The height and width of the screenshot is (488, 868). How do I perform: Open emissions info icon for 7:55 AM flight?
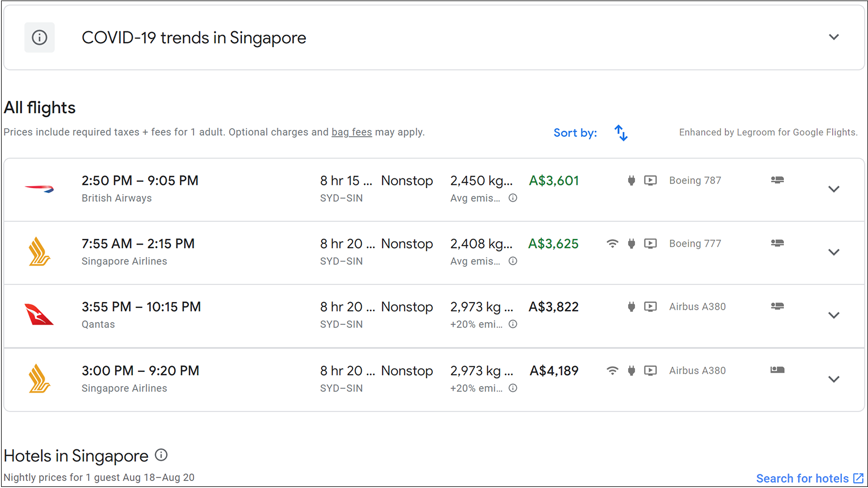pos(513,261)
